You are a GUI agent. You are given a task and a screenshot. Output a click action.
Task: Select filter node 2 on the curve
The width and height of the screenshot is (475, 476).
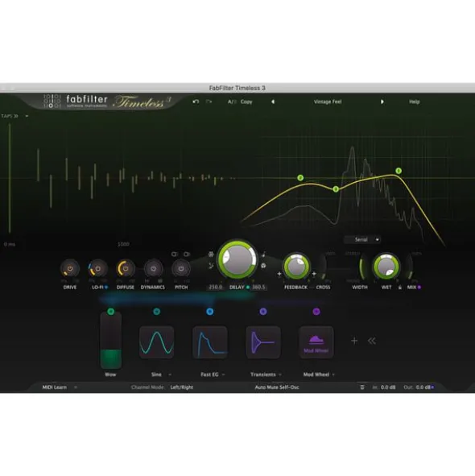tap(300, 177)
